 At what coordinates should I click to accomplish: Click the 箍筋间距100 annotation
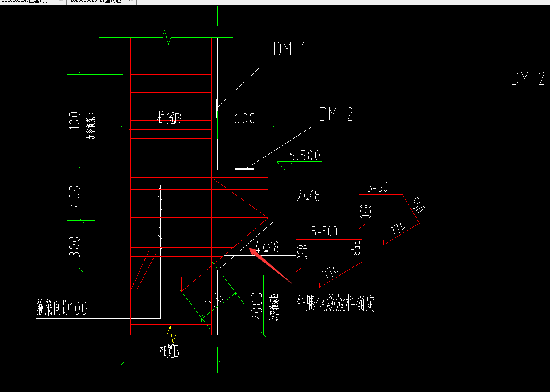[x=61, y=308]
